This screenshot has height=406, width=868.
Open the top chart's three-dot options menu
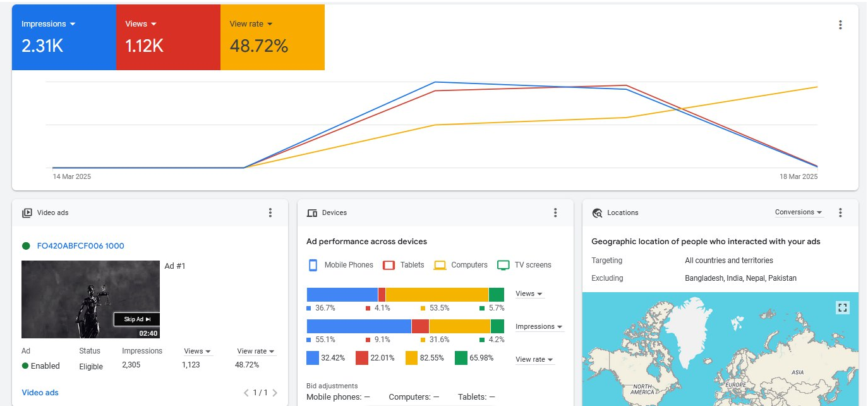840,25
